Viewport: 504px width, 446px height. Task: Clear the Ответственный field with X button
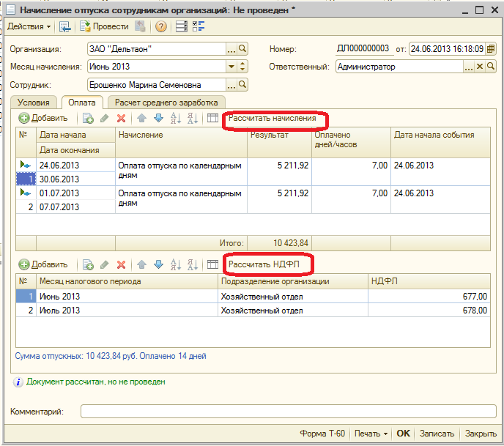pyautogui.click(x=481, y=67)
